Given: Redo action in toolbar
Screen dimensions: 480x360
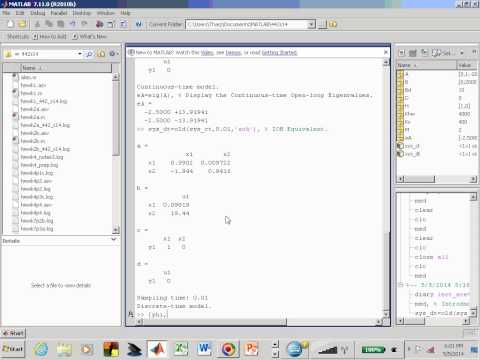Looking at the screenshot, I should click(84, 24).
